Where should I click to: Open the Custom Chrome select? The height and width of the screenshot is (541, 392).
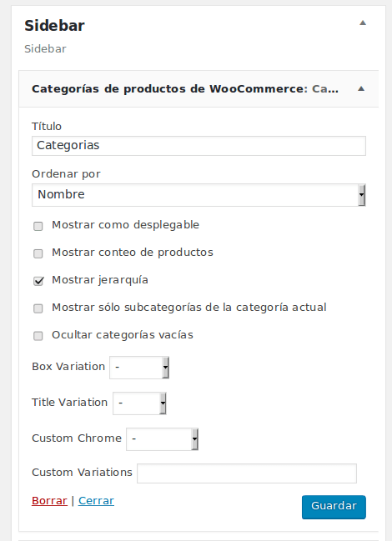pos(162,439)
